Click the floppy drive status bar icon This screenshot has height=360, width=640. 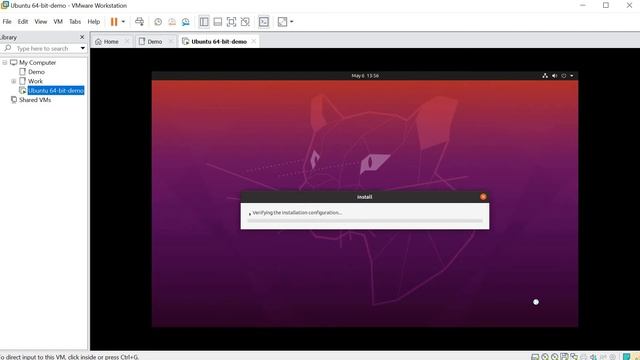coord(564,357)
